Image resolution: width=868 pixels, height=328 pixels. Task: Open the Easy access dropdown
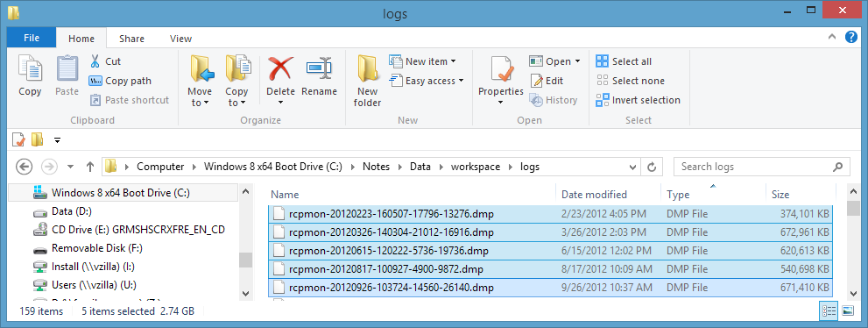click(426, 81)
